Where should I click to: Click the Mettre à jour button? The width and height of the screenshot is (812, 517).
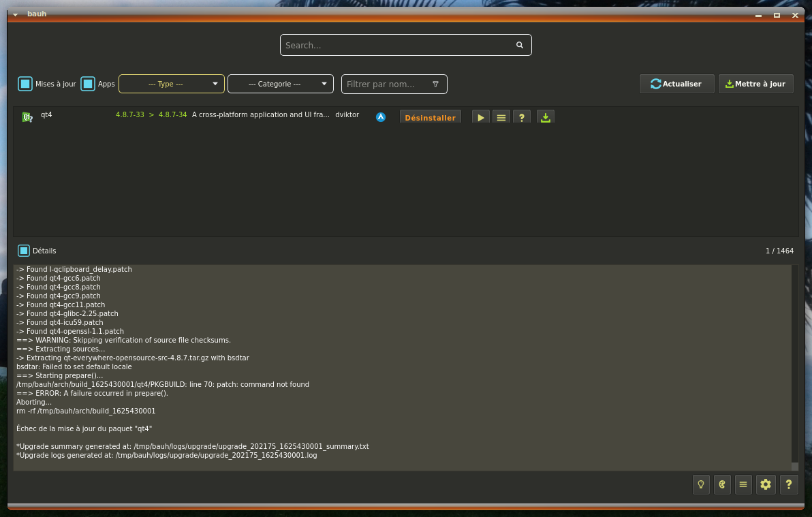click(755, 84)
